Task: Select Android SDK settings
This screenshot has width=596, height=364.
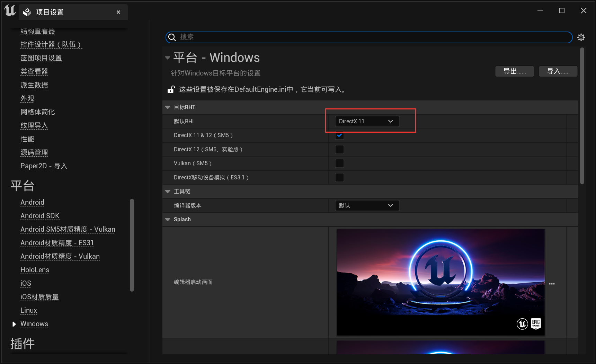Action: pos(40,216)
